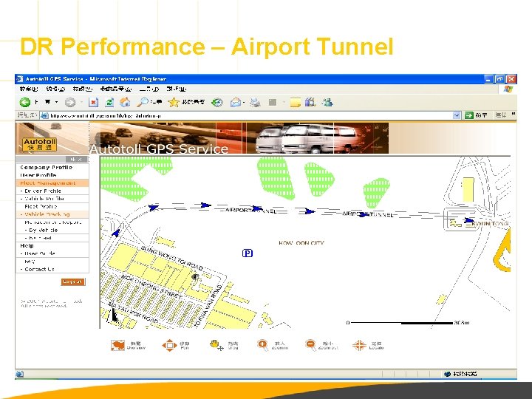The width and height of the screenshot is (532, 399).
Task: Click the parking P marker on map
Action: [x=248, y=253]
